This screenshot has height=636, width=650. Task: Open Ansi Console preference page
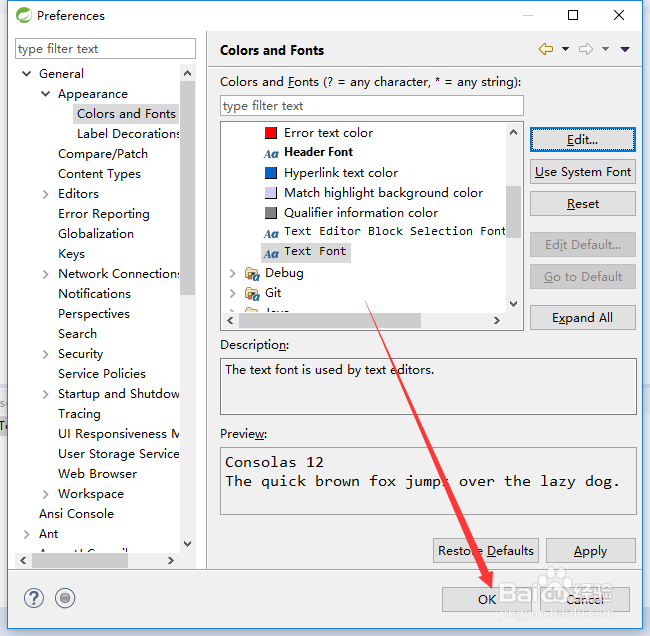pyautogui.click(x=76, y=514)
